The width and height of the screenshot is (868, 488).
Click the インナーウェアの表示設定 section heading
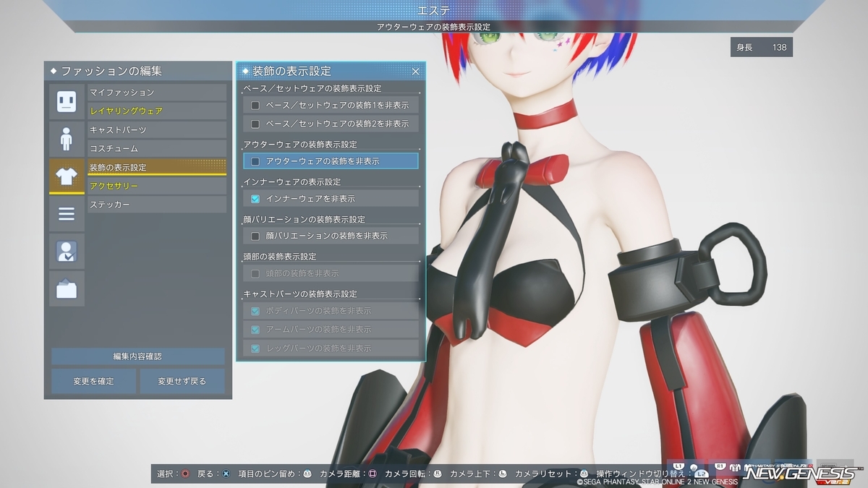tap(292, 182)
